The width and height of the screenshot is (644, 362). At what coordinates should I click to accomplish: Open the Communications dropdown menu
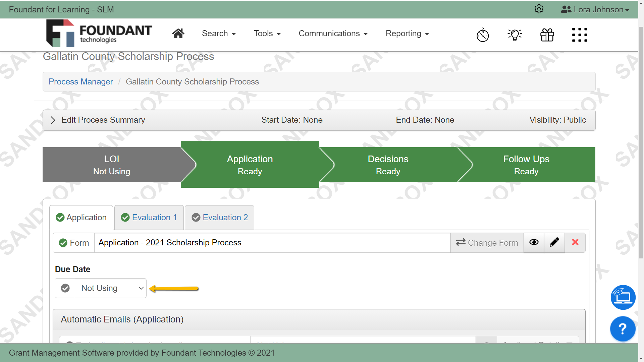[x=333, y=34]
